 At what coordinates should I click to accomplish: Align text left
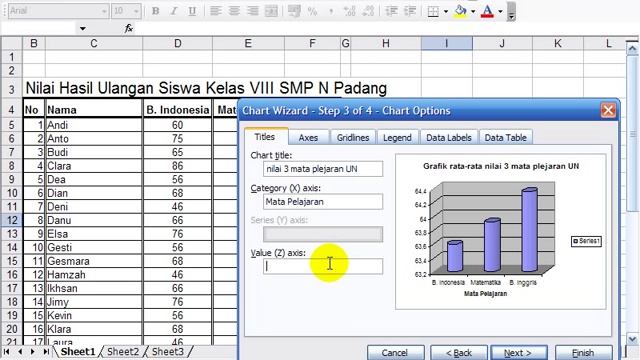coord(215,11)
